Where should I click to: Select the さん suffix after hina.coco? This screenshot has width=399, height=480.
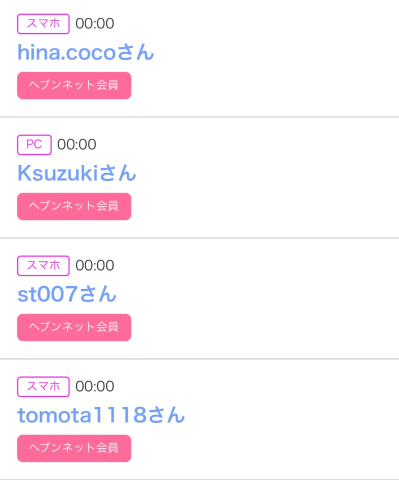(x=136, y=52)
